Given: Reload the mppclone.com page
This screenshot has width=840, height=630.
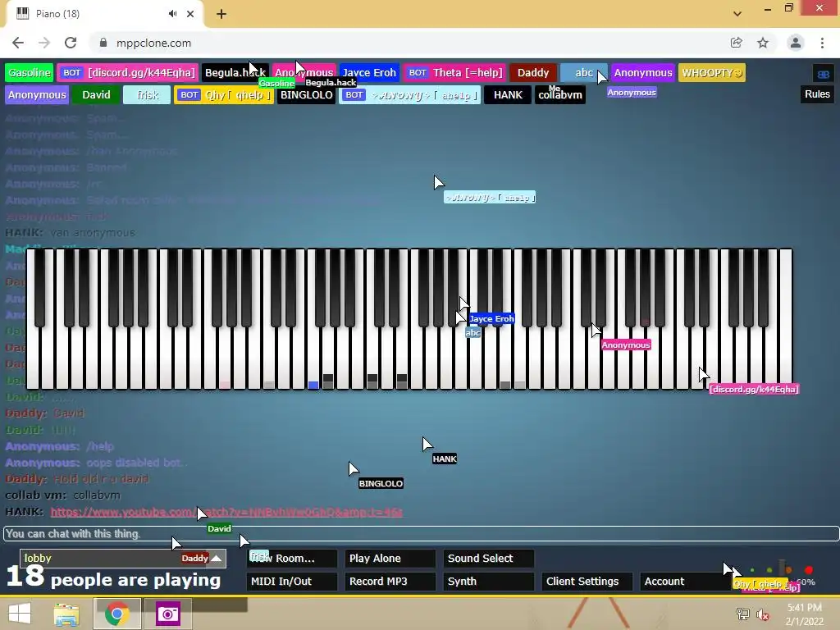Looking at the screenshot, I should tap(71, 43).
